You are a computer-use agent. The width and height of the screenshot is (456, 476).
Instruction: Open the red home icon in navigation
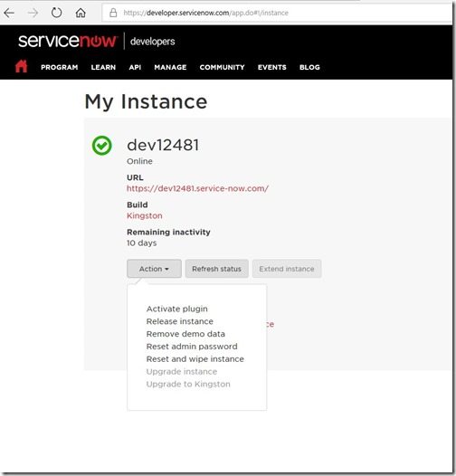[x=21, y=66]
